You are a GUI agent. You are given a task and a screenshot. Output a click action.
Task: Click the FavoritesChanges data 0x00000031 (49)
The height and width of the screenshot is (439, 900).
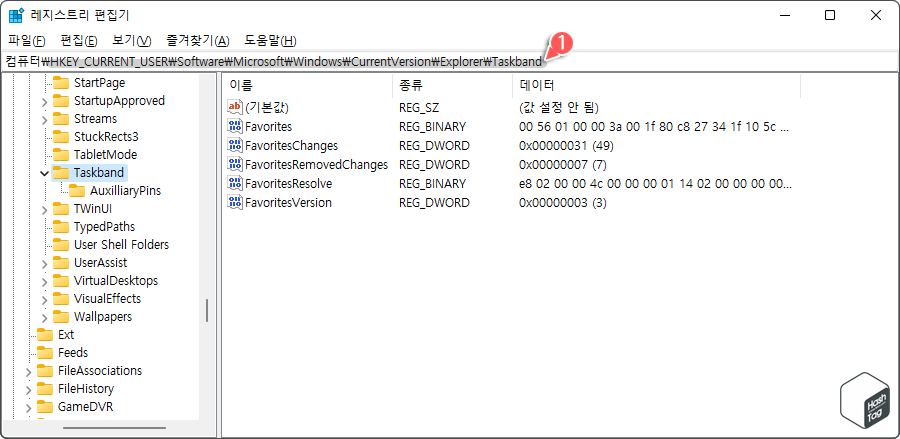(566, 146)
